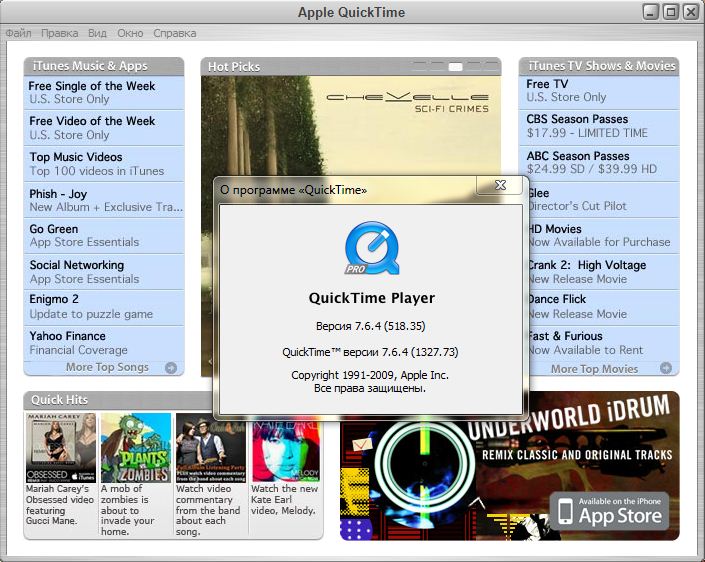Open Kate Earl Melody video thumbnail
The width and height of the screenshot is (705, 562).
(286, 450)
